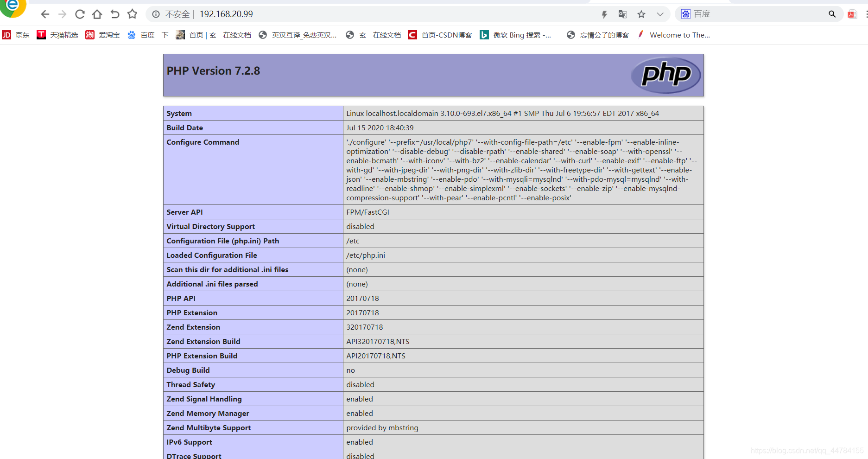Screen dimensions: 868x459
Task: Open 首页 | 玄一在线文档 bookmark
Action: 214,35
